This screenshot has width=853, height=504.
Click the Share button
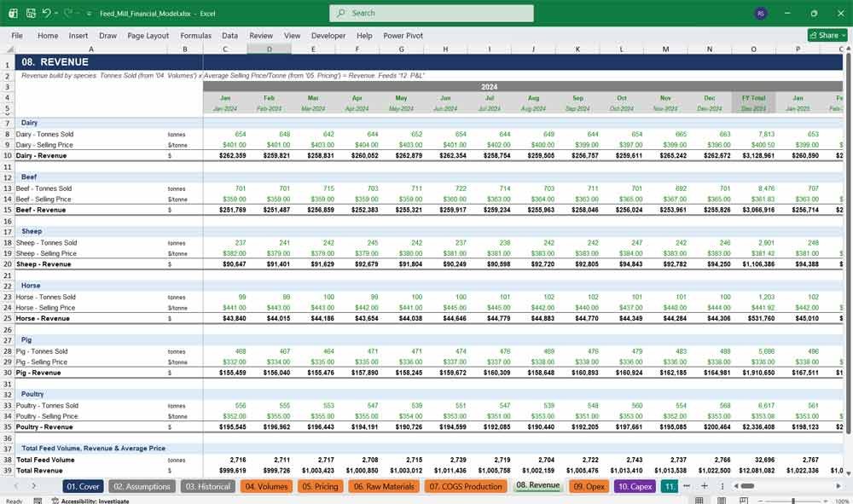pos(827,35)
